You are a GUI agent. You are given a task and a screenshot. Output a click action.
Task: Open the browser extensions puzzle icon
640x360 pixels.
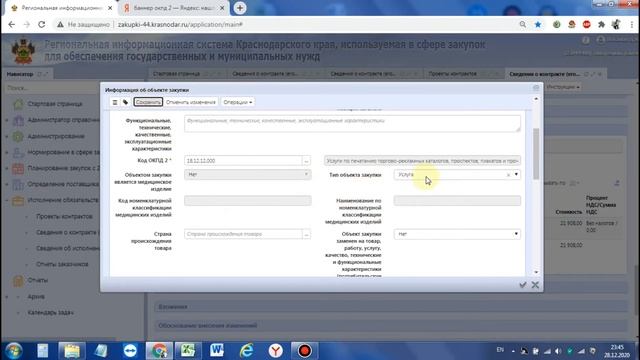601,24
